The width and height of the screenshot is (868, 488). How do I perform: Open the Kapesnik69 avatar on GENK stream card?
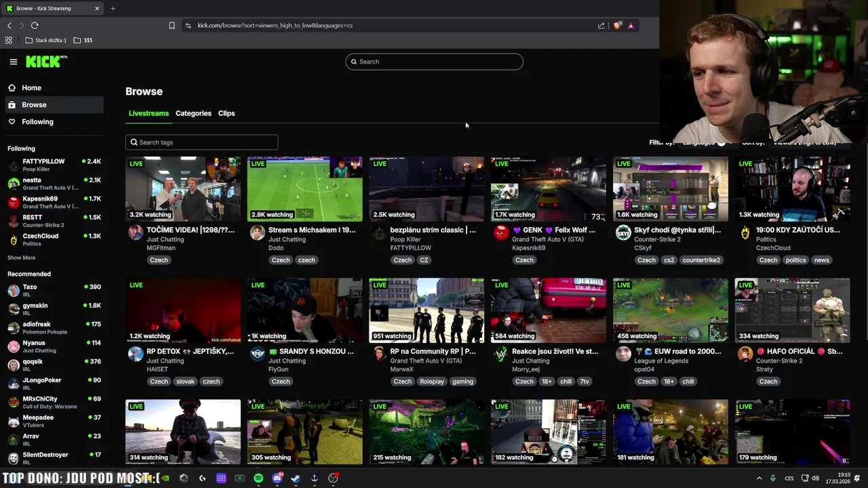coord(501,233)
